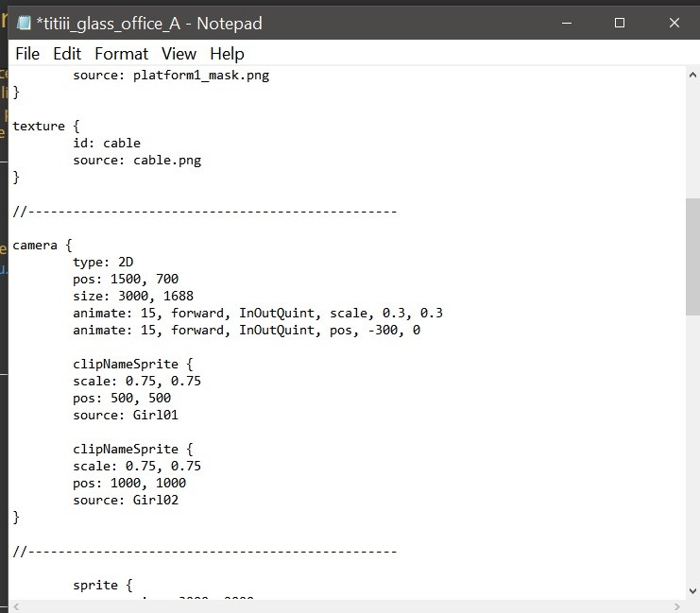700x613 pixels.
Task: Click the horizontal scrollbar right arrow
Action: click(x=676, y=605)
